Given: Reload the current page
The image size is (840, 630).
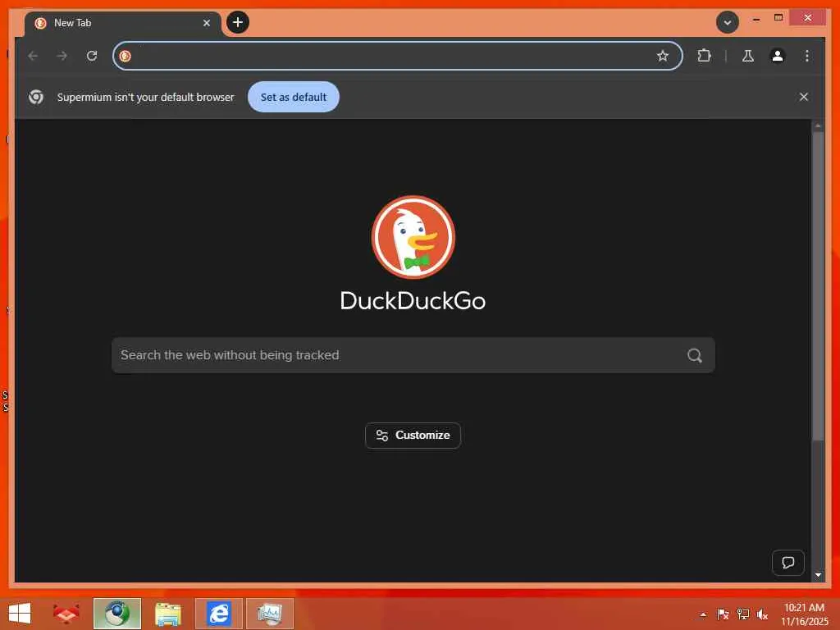Looking at the screenshot, I should [x=92, y=56].
